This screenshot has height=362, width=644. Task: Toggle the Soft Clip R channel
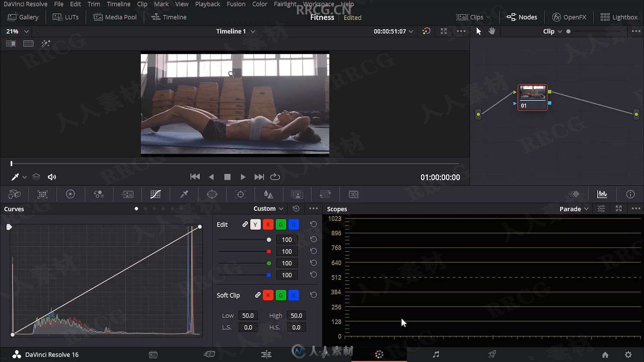click(268, 295)
